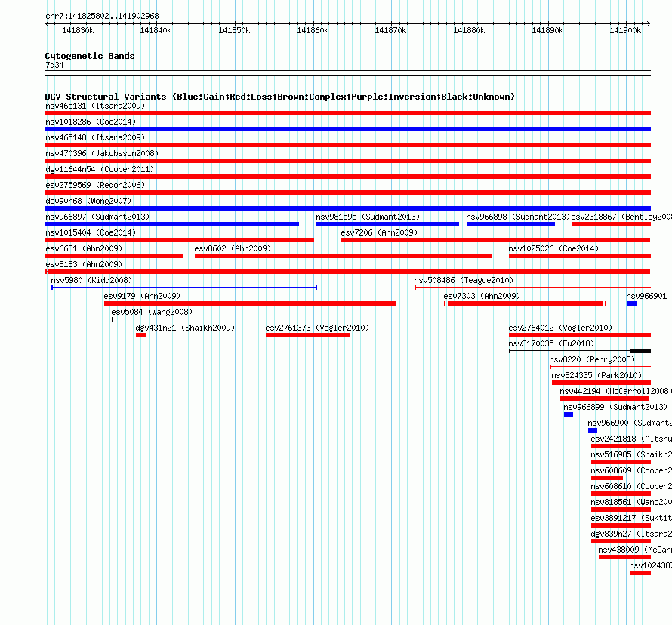Open the nsv465148 (Itsara2009) variant label

click(95, 137)
